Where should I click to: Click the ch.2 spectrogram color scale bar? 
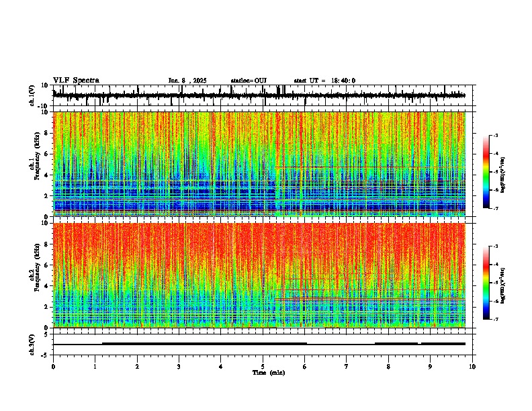(486, 283)
